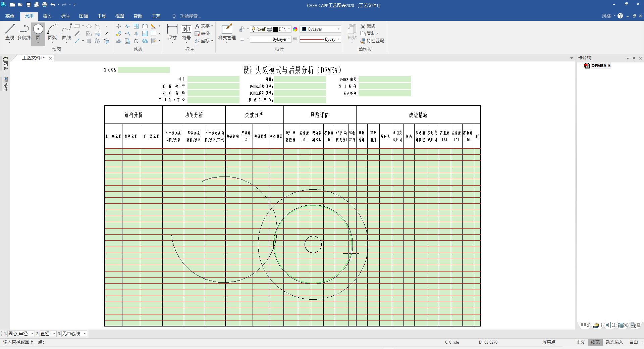
Task: Click the mirror tool icon in 修改
Action: pos(136,34)
